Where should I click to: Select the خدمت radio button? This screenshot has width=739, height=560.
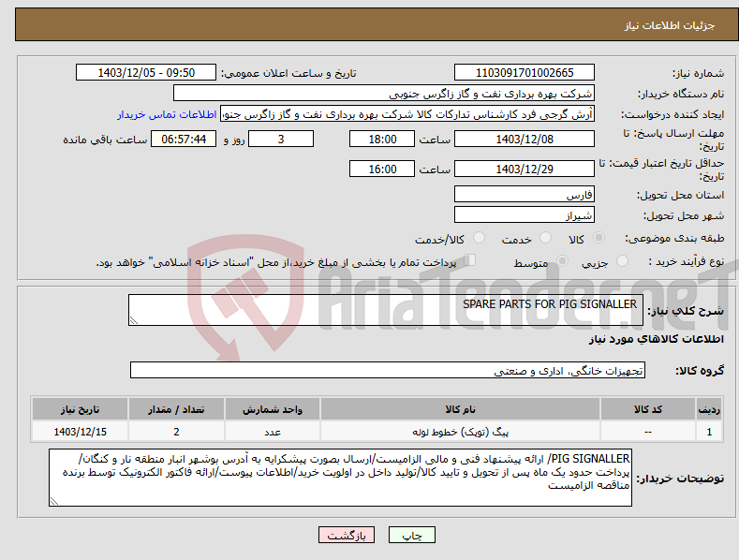545,238
